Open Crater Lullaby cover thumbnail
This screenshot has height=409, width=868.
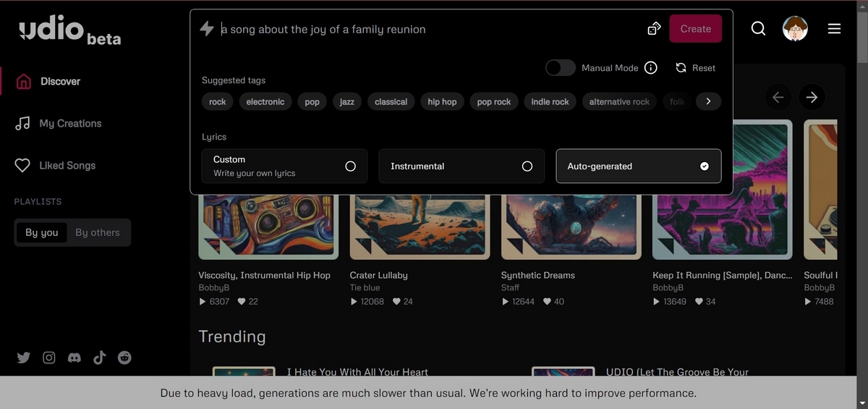coord(420,227)
